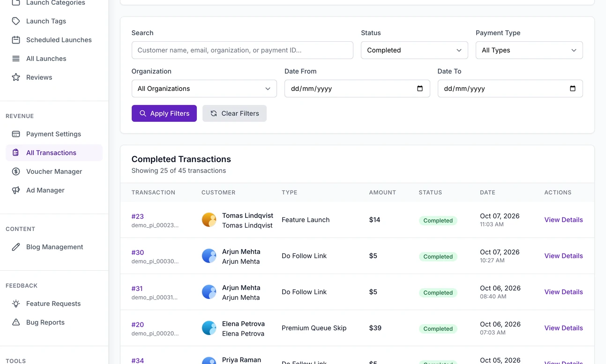Image resolution: width=606 pixels, height=364 pixels.
Task: Click the Clear Filters button
Action: (234, 113)
